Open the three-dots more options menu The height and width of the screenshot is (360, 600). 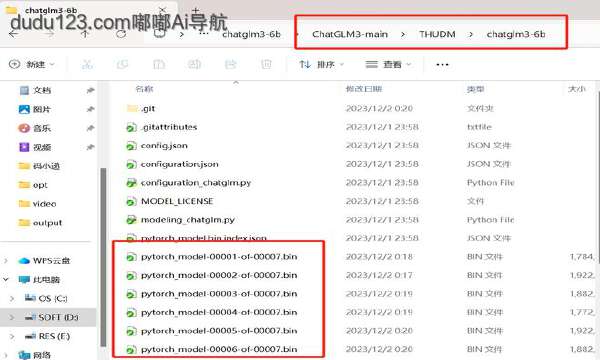click(442, 65)
